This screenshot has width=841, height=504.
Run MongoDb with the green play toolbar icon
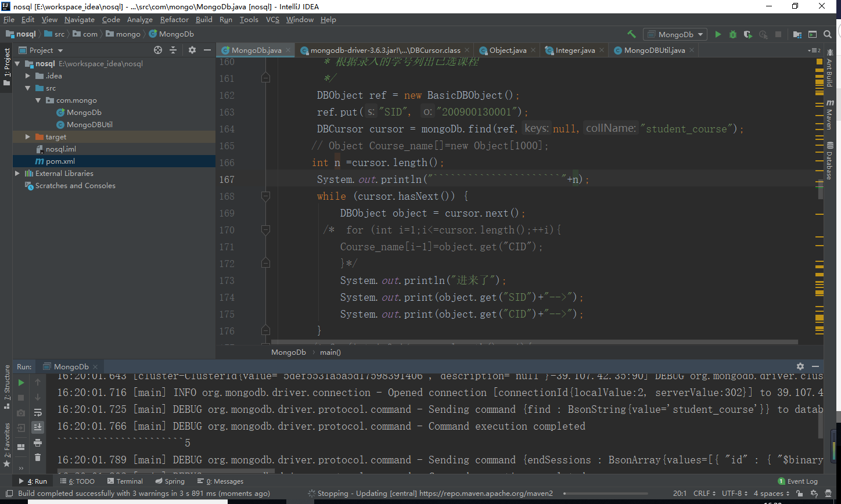718,34
